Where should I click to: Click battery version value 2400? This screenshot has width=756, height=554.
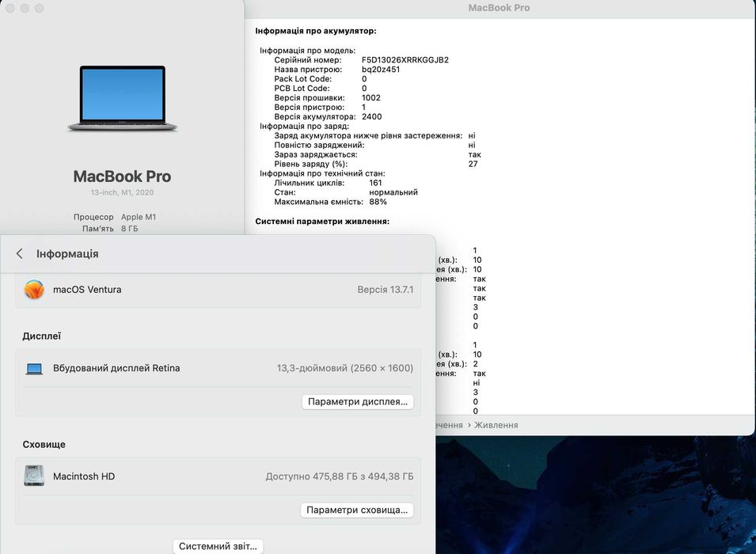371,116
